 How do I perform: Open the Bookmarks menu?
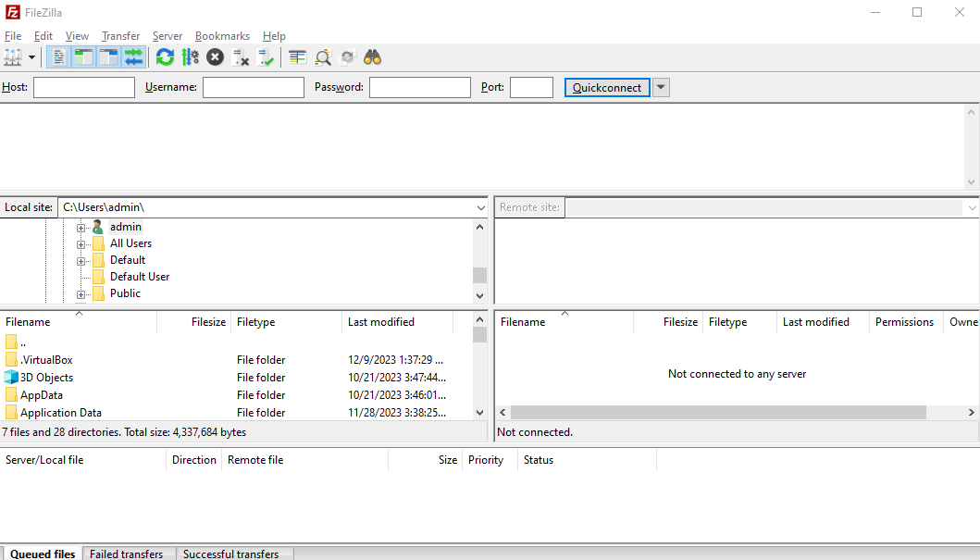tap(222, 36)
